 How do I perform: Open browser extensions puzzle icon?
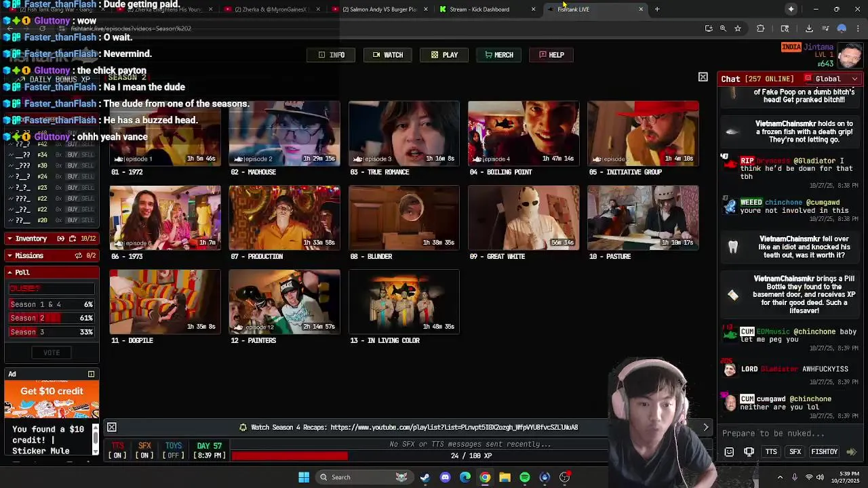click(x=760, y=28)
